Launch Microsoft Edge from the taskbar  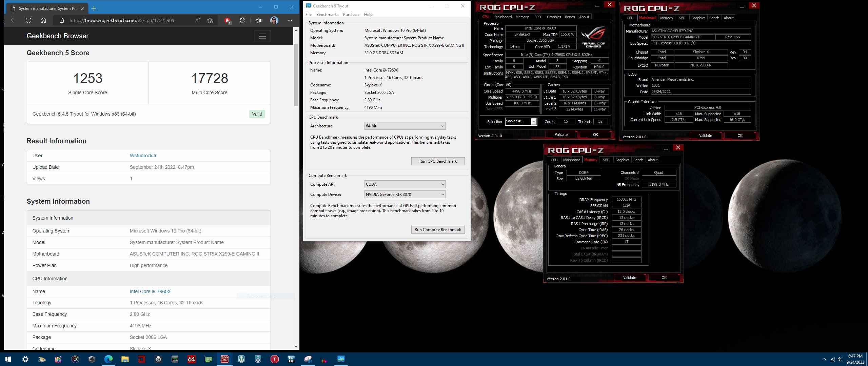[x=108, y=359]
